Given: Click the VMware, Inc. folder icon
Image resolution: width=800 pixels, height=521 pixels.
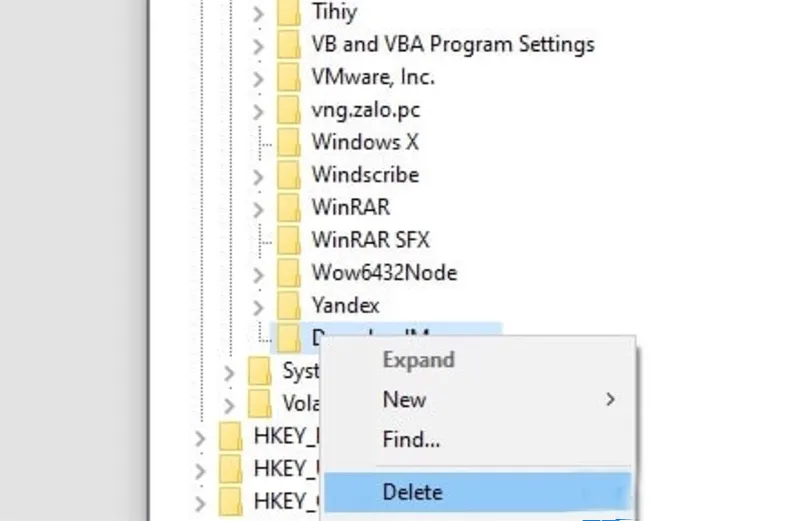Looking at the screenshot, I should pyautogui.click(x=289, y=77).
